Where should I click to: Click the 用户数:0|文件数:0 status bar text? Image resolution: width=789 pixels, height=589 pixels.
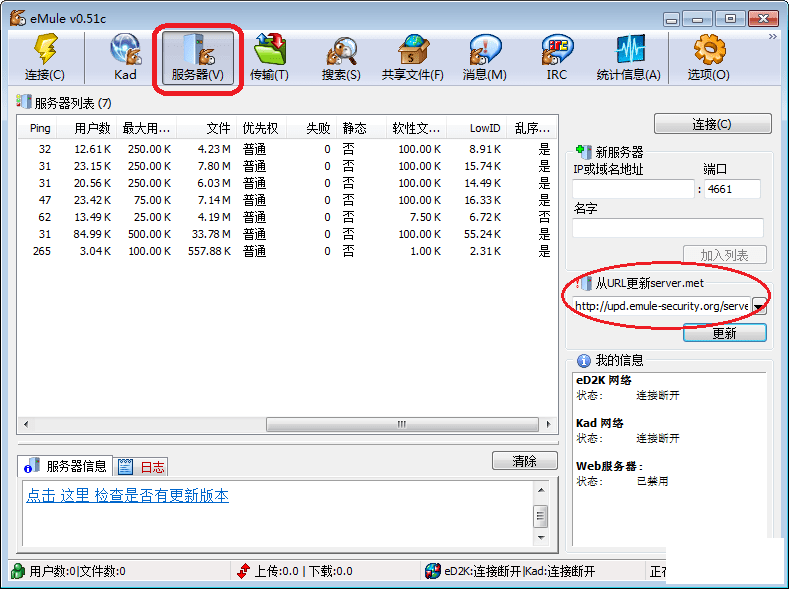tap(77, 571)
